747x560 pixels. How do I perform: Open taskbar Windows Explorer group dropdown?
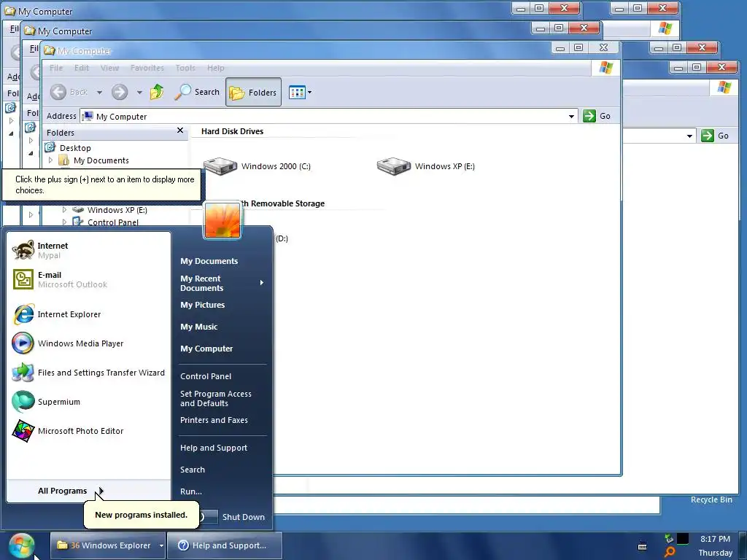(161, 545)
